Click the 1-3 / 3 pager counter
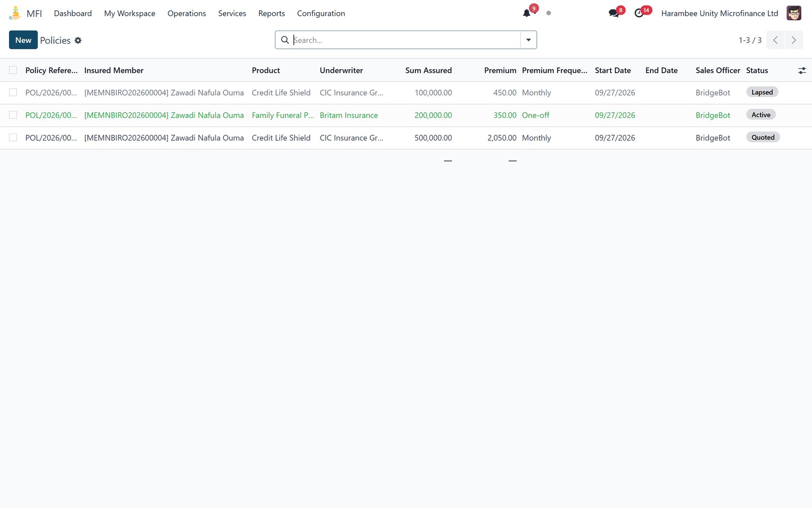Screen dimensions: 812x508 (750, 40)
